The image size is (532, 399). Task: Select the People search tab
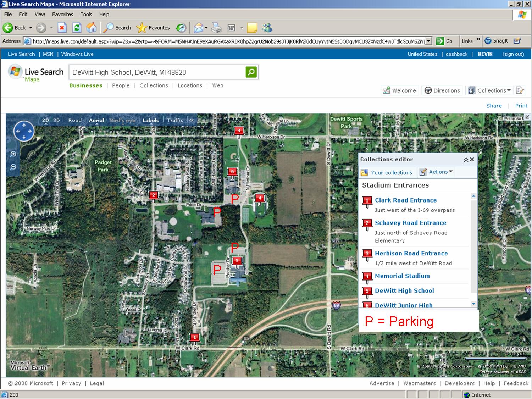pyautogui.click(x=121, y=85)
